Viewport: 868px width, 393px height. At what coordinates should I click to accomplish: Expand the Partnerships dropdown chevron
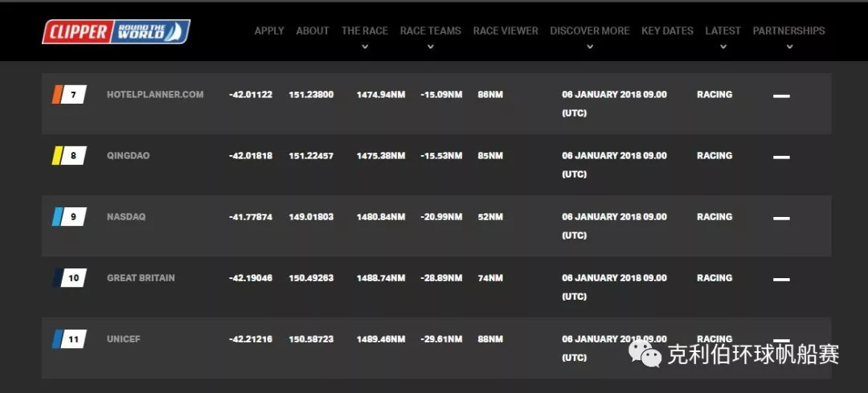789,47
